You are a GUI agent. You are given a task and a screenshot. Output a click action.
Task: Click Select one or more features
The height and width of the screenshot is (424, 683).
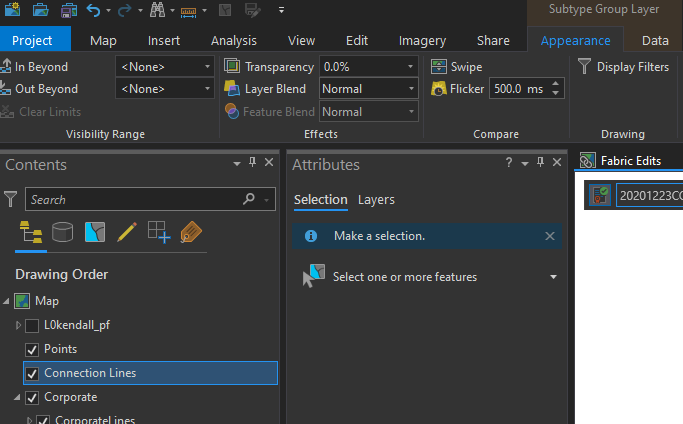coord(405,277)
